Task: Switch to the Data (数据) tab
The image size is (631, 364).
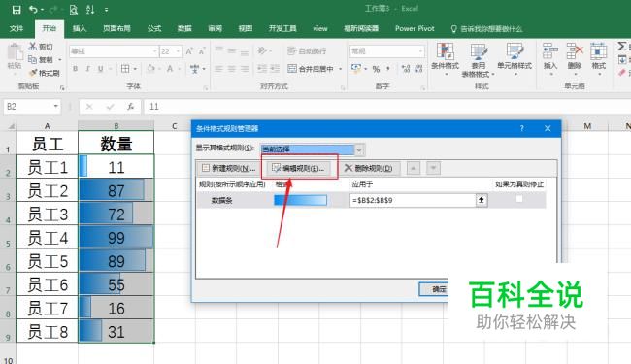Action: (x=184, y=28)
